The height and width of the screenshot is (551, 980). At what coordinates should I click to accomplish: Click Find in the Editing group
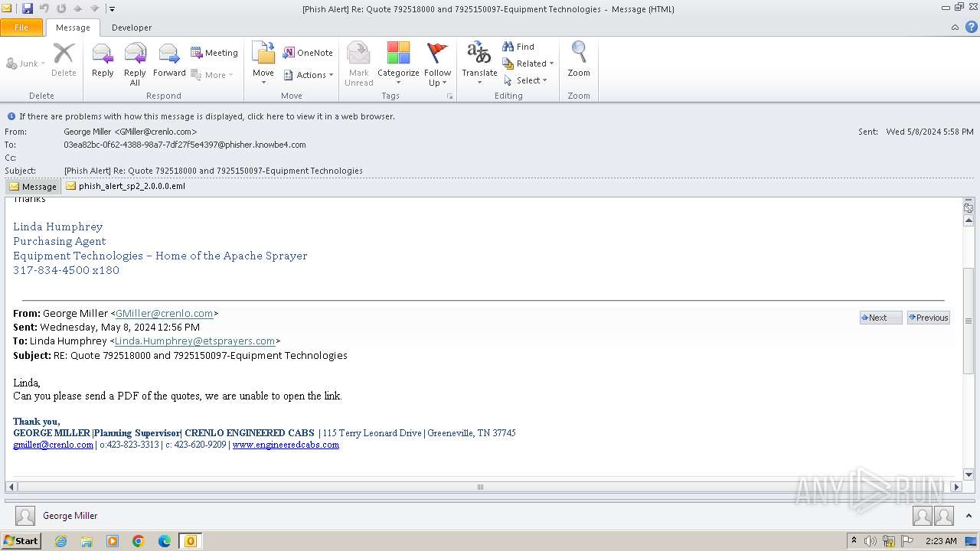(518, 47)
